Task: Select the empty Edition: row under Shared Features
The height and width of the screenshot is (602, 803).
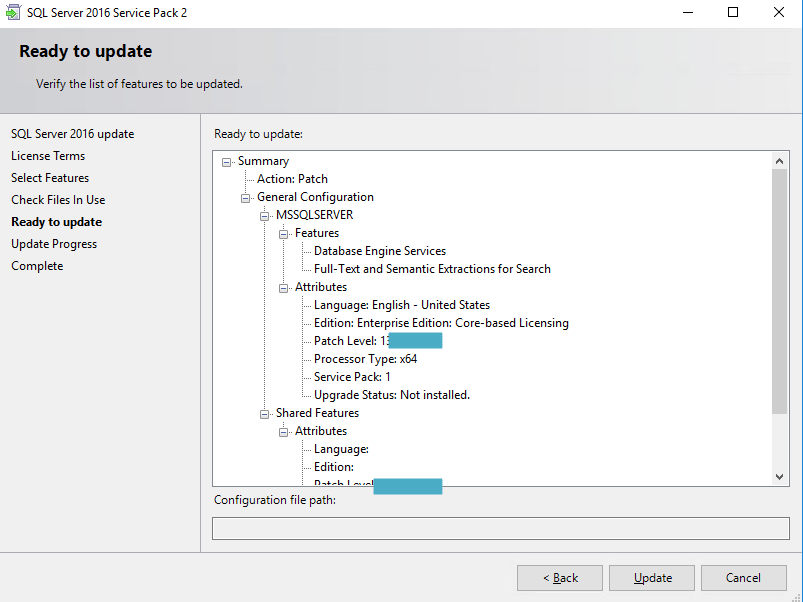Action: [x=333, y=467]
